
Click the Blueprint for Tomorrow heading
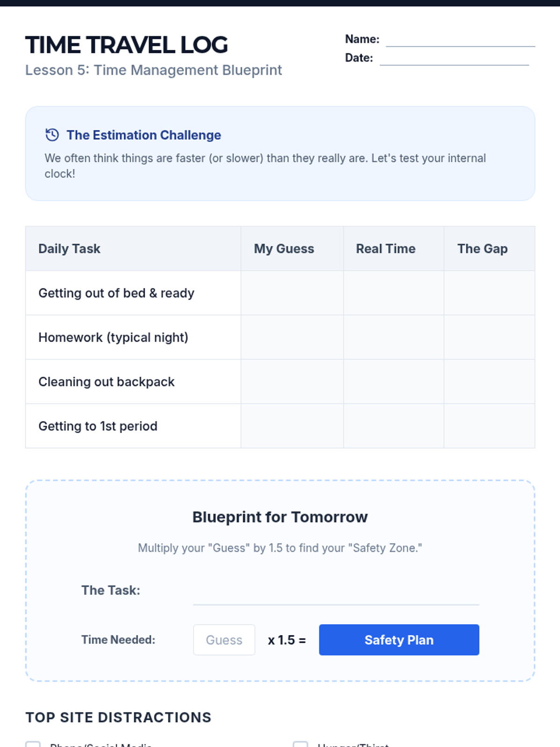coord(280,517)
